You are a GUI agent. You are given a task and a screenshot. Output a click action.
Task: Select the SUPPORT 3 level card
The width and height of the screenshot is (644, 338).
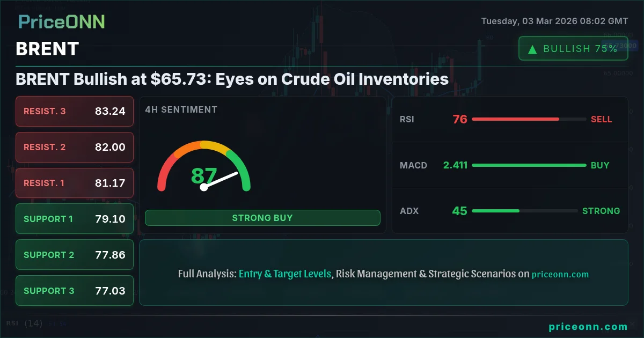pos(75,291)
